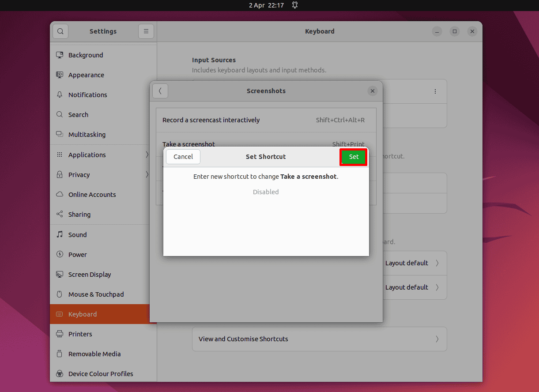Open the clock and calendar in top bar
Viewport: 539px width, 392px height.
(x=266, y=5)
